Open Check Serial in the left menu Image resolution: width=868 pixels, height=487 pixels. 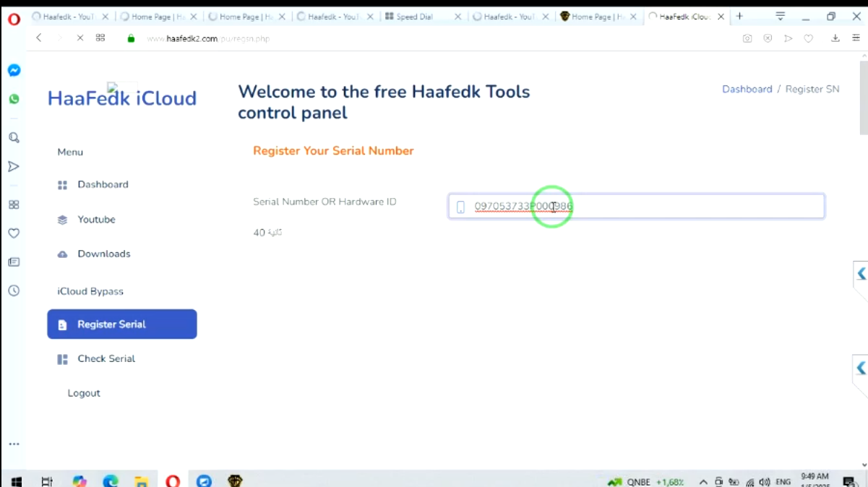106,359
